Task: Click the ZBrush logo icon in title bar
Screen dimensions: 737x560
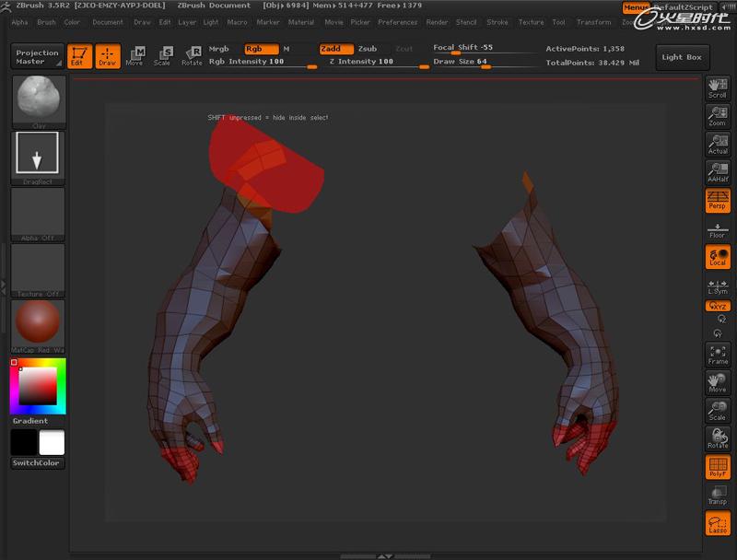Action: click(6, 6)
